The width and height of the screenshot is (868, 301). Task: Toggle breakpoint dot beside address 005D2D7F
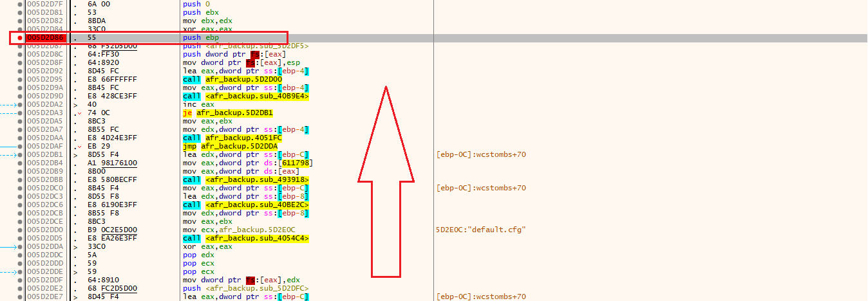click(20, 5)
